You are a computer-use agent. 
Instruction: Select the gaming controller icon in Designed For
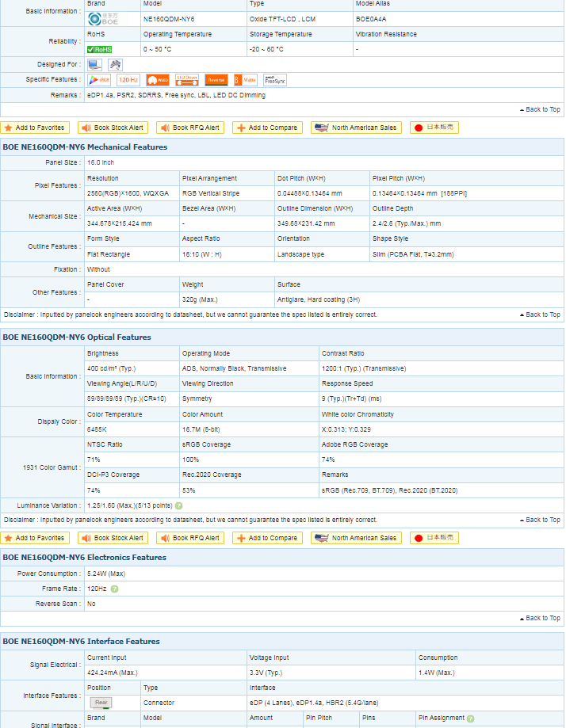(x=115, y=64)
